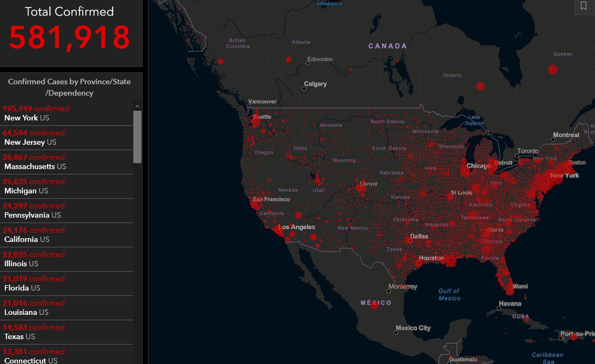Click the Miami label on the map
This screenshot has width=595, height=364.
pos(520,286)
